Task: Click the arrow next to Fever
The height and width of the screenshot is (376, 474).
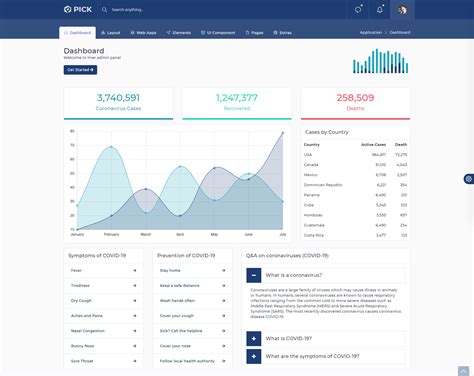Action: [135, 270]
